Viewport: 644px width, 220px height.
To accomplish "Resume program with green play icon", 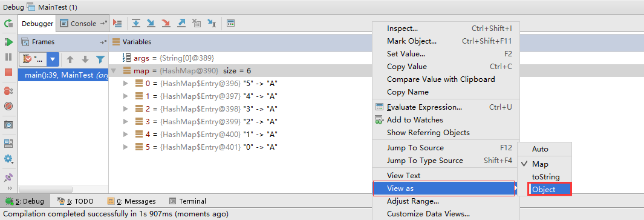I will [8, 42].
